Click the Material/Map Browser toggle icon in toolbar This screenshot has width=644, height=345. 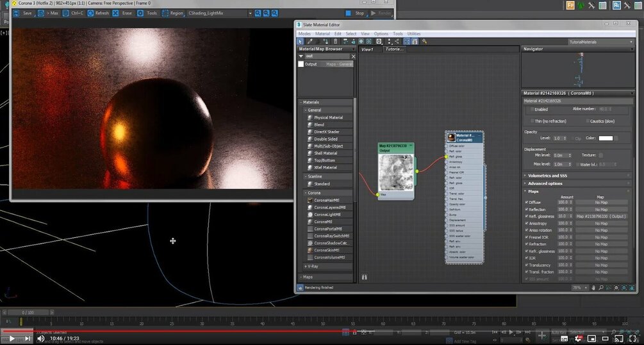[407, 42]
